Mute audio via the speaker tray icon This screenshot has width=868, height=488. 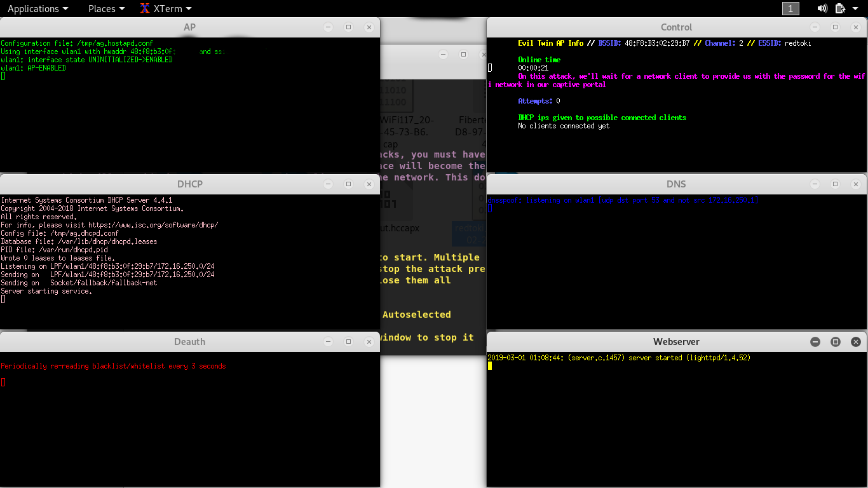pyautogui.click(x=822, y=8)
